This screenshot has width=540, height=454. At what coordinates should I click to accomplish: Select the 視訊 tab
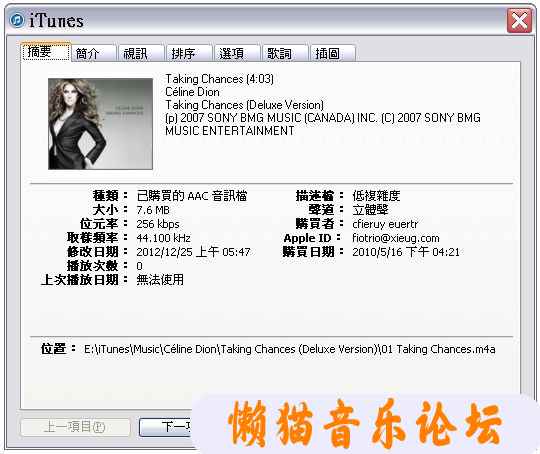142,53
